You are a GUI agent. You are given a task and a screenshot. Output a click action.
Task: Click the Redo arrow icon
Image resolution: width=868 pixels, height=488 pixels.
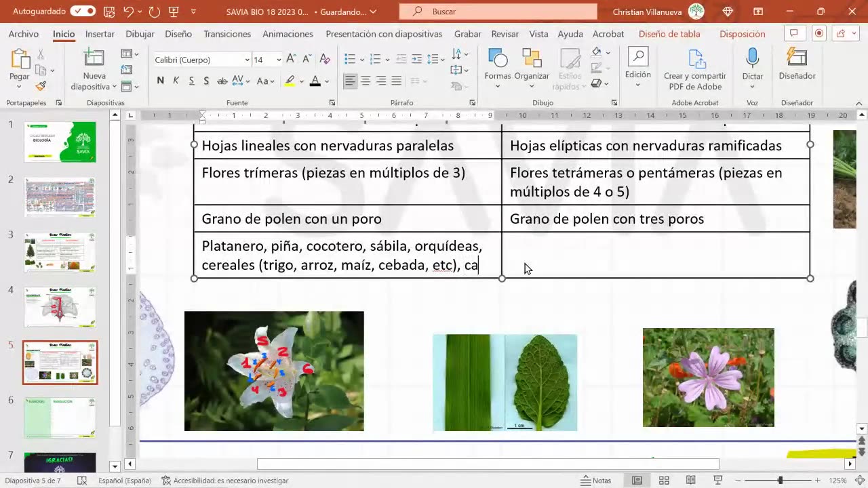coord(154,12)
